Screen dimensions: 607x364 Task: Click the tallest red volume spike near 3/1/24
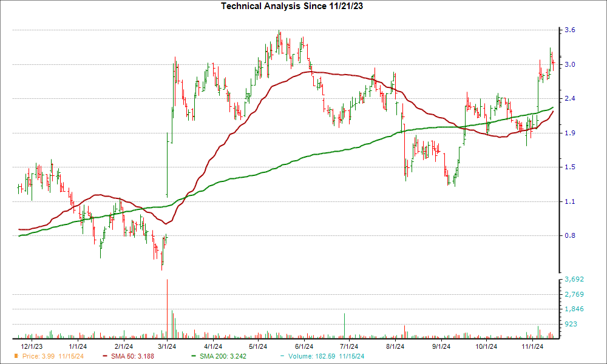pyautogui.click(x=167, y=309)
